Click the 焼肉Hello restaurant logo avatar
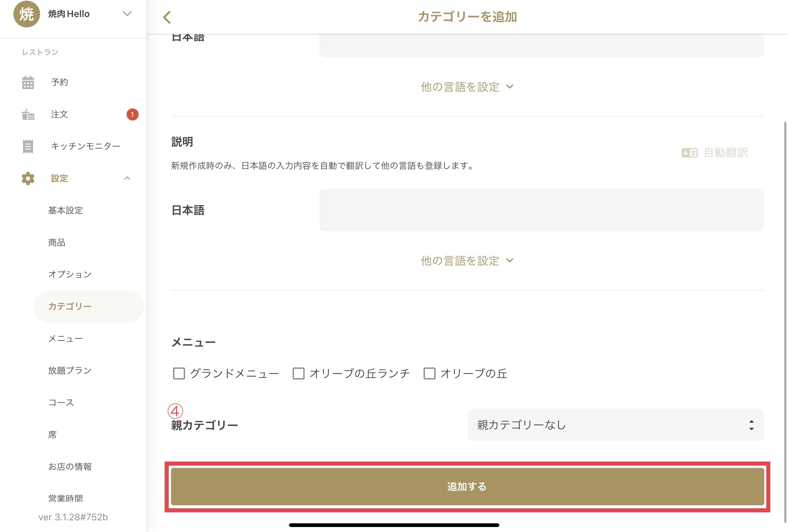The image size is (788, 532). (x=26, y=14)
